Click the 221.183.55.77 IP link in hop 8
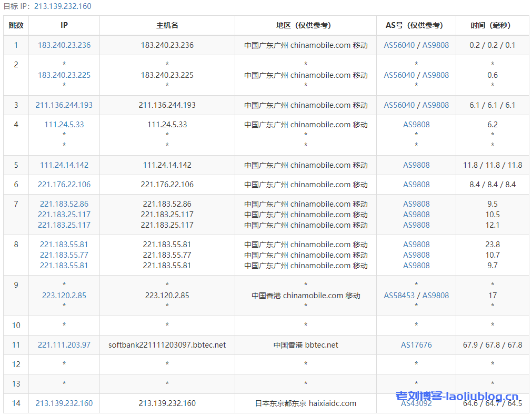 64,255
